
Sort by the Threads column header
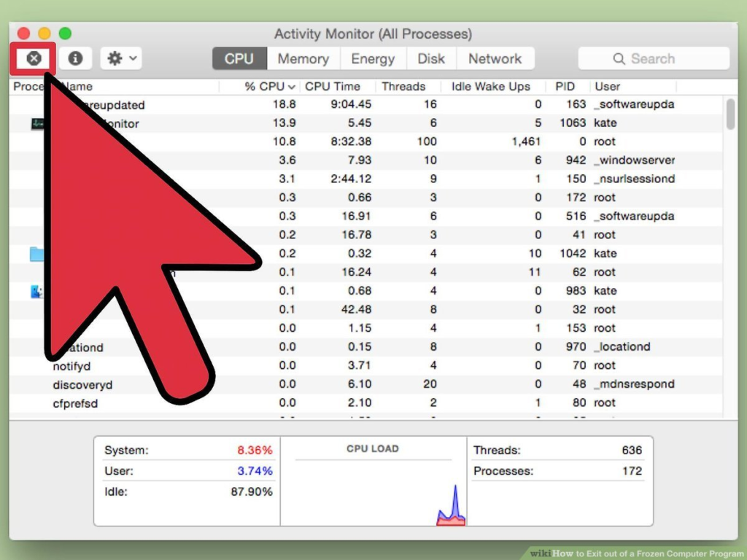403,86
